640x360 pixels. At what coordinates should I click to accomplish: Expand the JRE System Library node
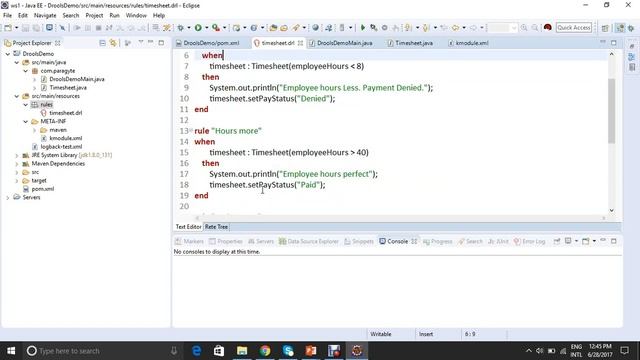(17, 155)
